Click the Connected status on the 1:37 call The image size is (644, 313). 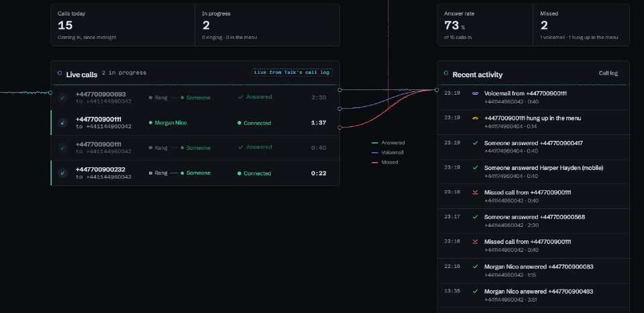point(254,123)
